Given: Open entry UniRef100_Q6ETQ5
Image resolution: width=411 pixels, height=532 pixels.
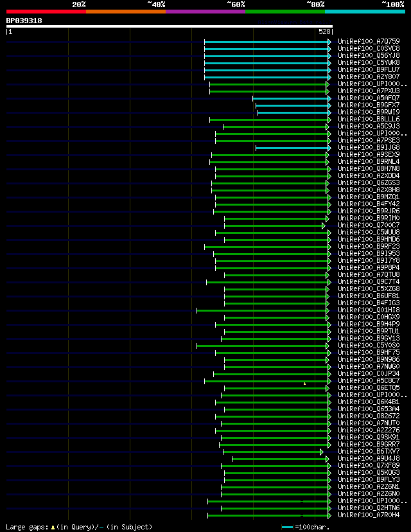Looking at the screenshot, I should [x=369, y=388].
